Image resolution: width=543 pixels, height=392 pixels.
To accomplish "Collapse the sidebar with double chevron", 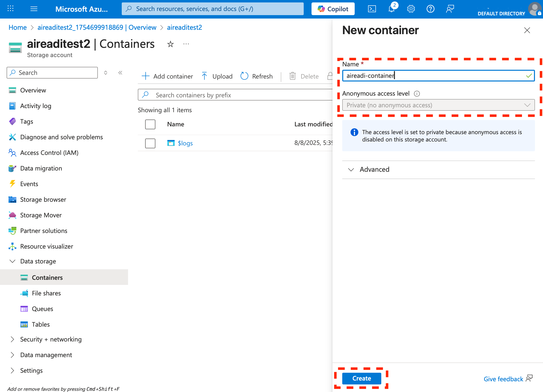I will [x=120, y=73].
